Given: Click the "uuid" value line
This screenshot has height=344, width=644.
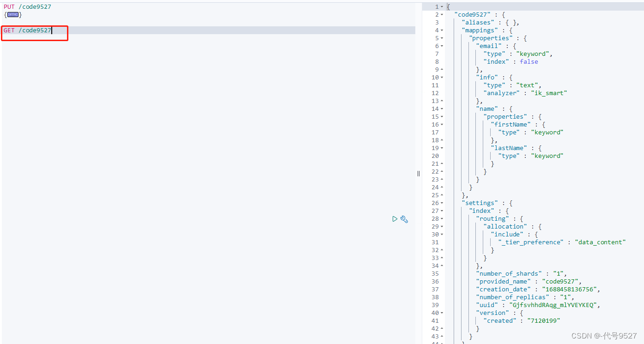Looking at the screenshot, I should (x=538, y=305).
